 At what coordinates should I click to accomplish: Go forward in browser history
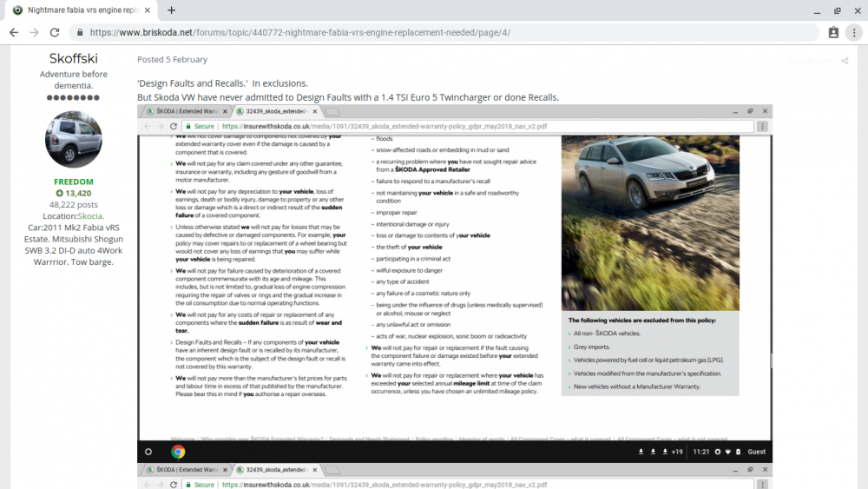(35, 33)
